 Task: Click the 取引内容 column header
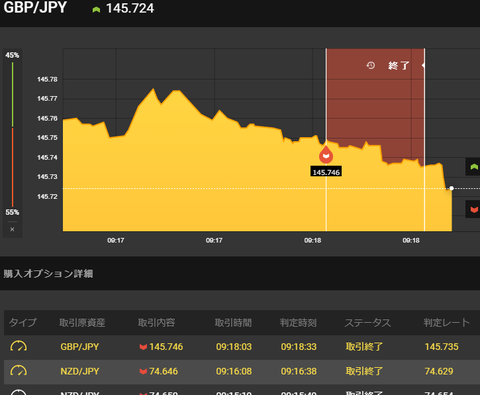(x=156, y=323)
